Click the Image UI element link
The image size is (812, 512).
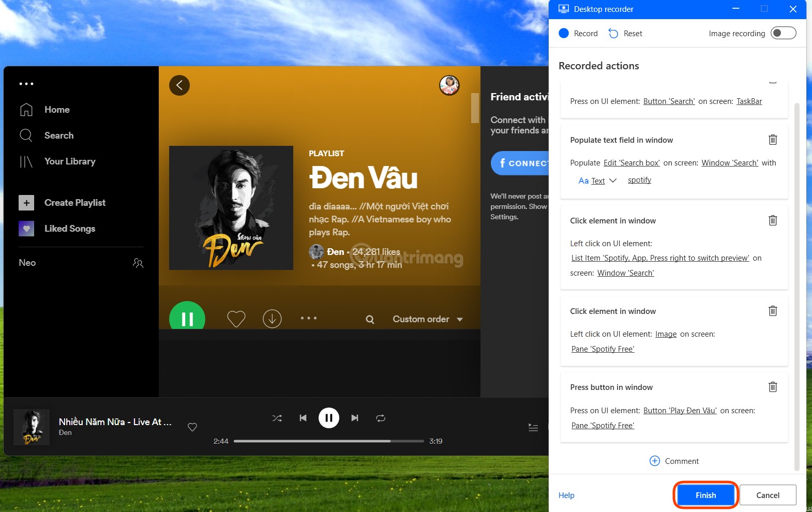pyautogui.click(x=666, y=334)
